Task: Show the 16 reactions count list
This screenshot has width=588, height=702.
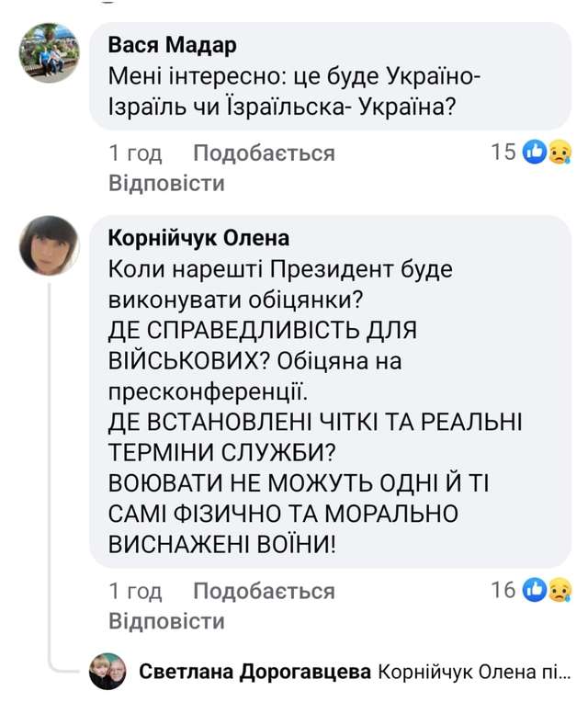Action: click(x=503, y=590)
